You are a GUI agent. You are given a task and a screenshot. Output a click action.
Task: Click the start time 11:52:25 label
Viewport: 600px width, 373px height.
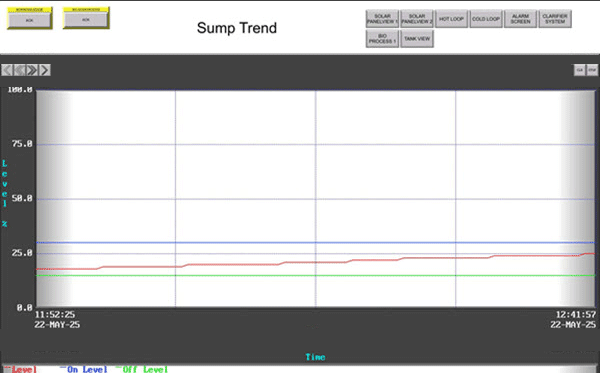click(55, 314)
